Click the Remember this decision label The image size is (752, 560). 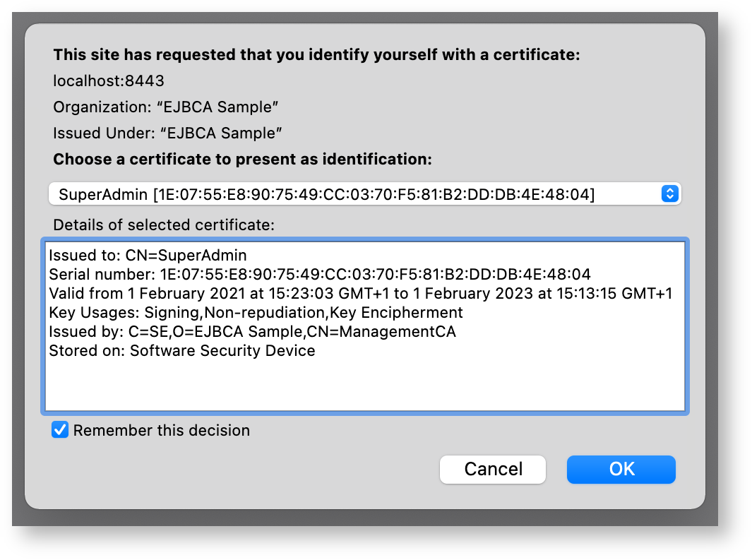coord(161,430)
